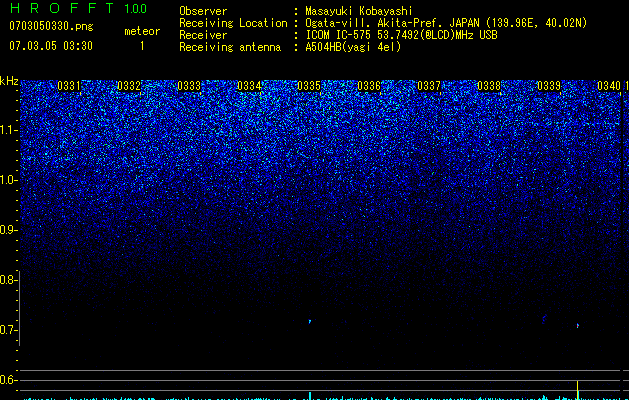
Task: Click the date stamp 07.03.05 03:30
Action: [51, 46]
